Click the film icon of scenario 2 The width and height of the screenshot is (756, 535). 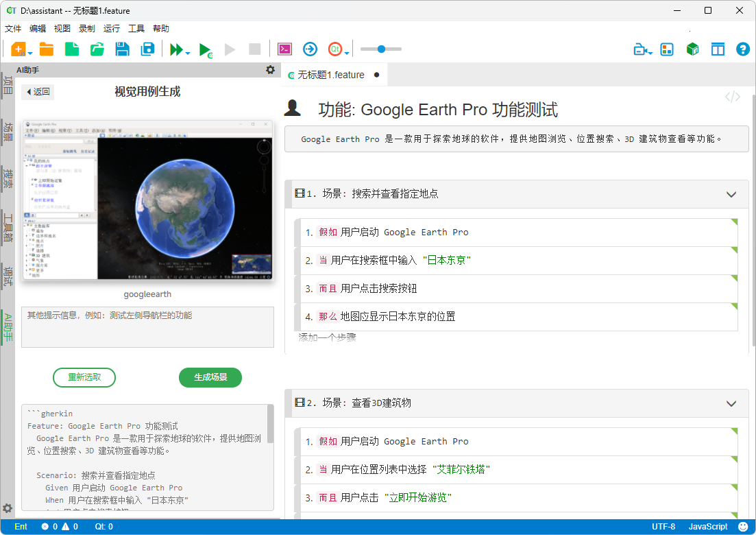300,403
